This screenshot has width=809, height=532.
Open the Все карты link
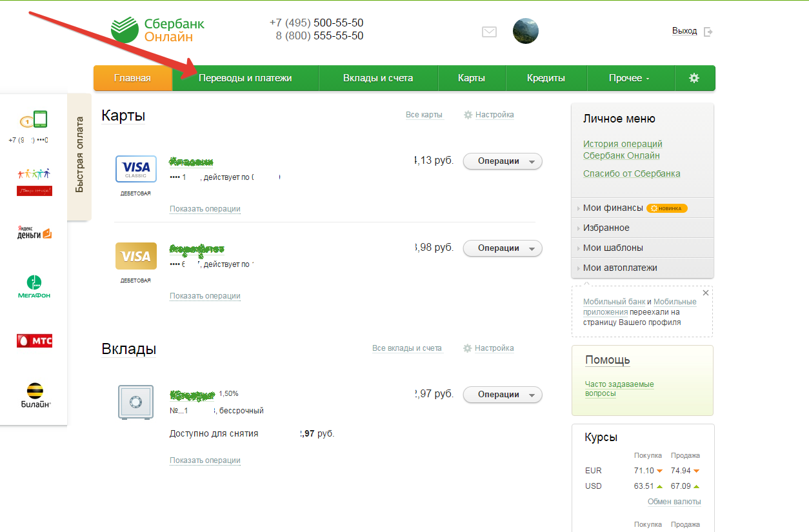pyautogui.click(x=424, y=115)
